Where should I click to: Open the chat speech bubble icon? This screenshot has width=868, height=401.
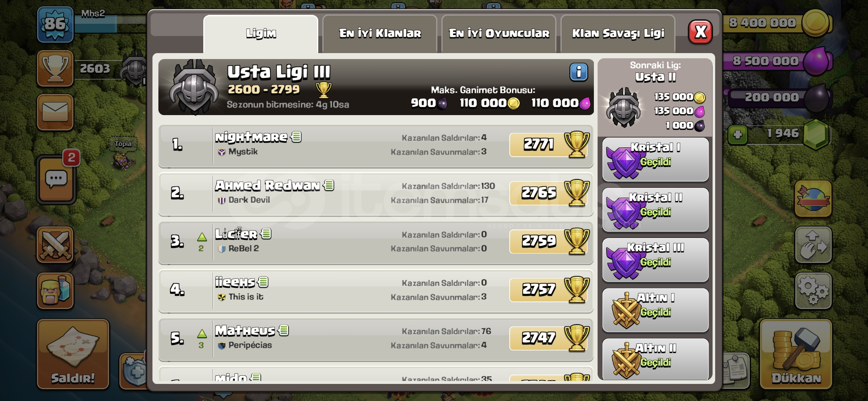[x=56, y=180]
